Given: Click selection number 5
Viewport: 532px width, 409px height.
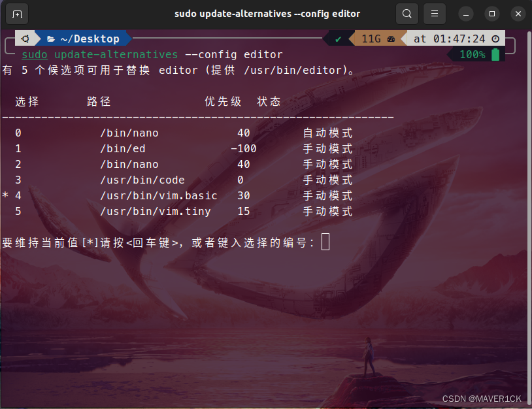Looking at the screenshot, I should click(18, 211).
